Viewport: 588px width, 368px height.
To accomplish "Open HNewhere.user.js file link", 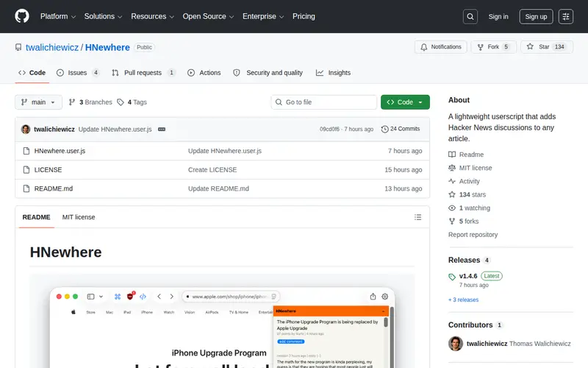I will point(60,151).
